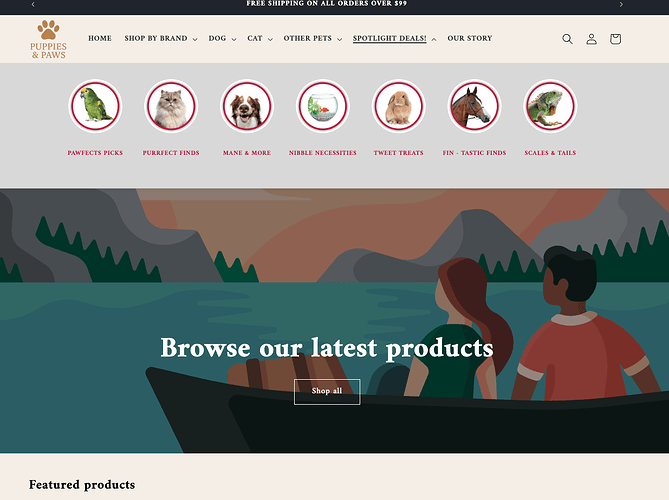Select the horse category circle
The height and width of the screenshot is (500, 669).
click(474, 106)
